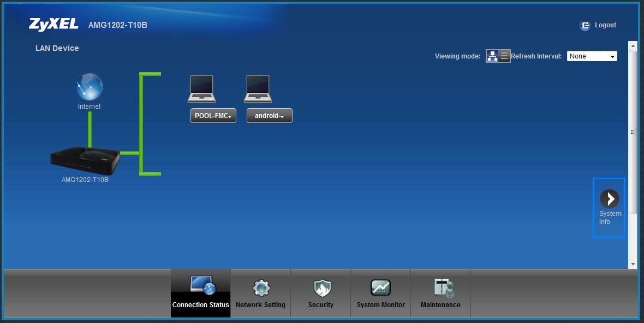The height and width of the screenshot is (323, 644).
Task: Click the scrollbar down arrow
Action: click(633, 264)
